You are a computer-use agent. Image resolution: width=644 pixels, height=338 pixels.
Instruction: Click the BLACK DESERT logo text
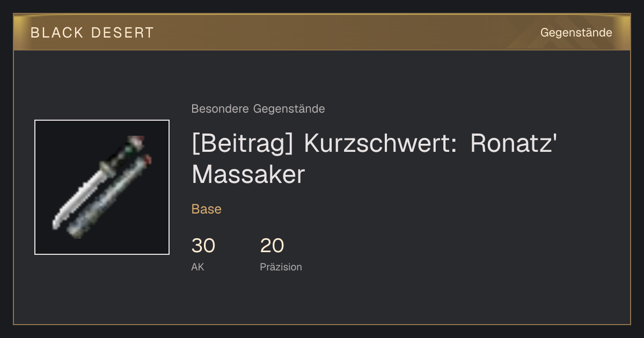coord(92,33)
